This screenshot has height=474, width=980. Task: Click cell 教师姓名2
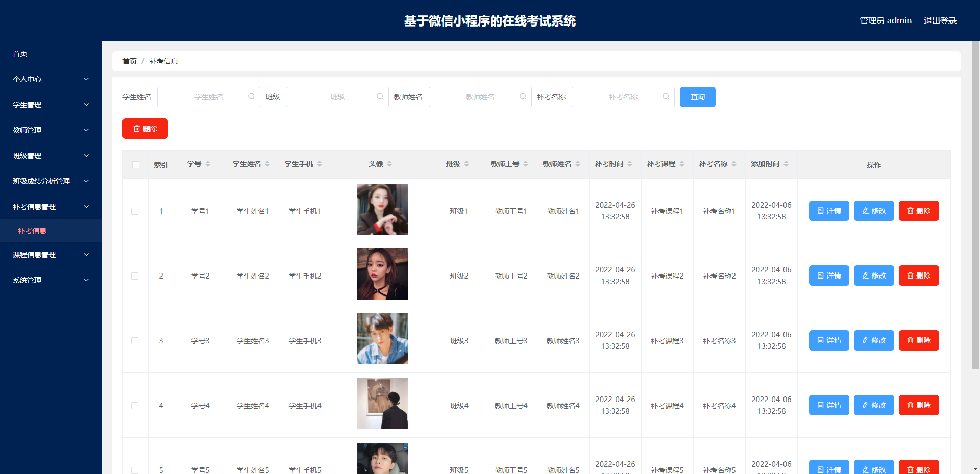(x=563, y=276)
